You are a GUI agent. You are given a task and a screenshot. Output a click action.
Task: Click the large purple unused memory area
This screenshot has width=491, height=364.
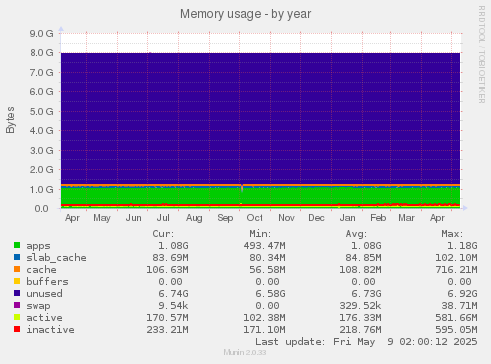pyautogui.click(x=260, y=118)
